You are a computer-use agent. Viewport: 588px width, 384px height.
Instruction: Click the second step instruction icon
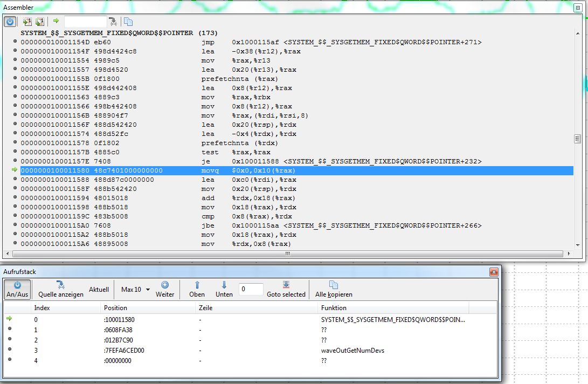[39, 22]
